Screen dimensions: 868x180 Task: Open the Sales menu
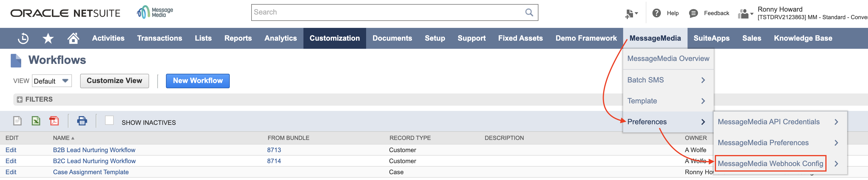751,38
